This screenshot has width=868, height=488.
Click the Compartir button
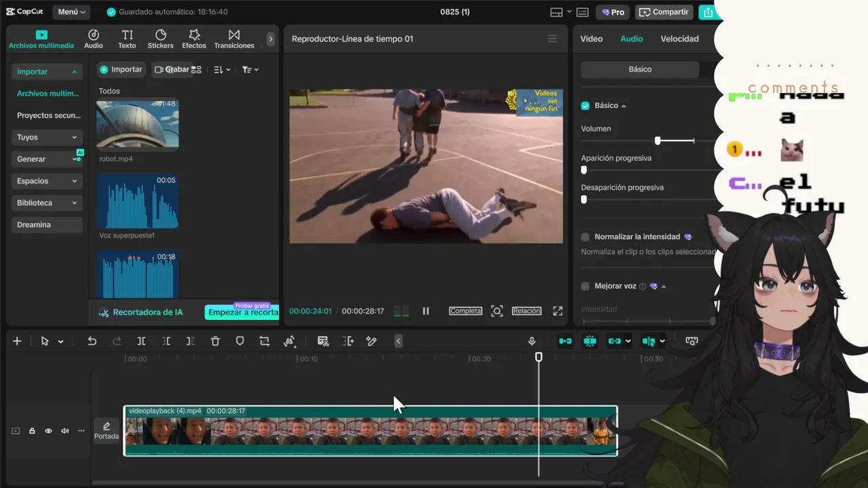click(665, 12)
